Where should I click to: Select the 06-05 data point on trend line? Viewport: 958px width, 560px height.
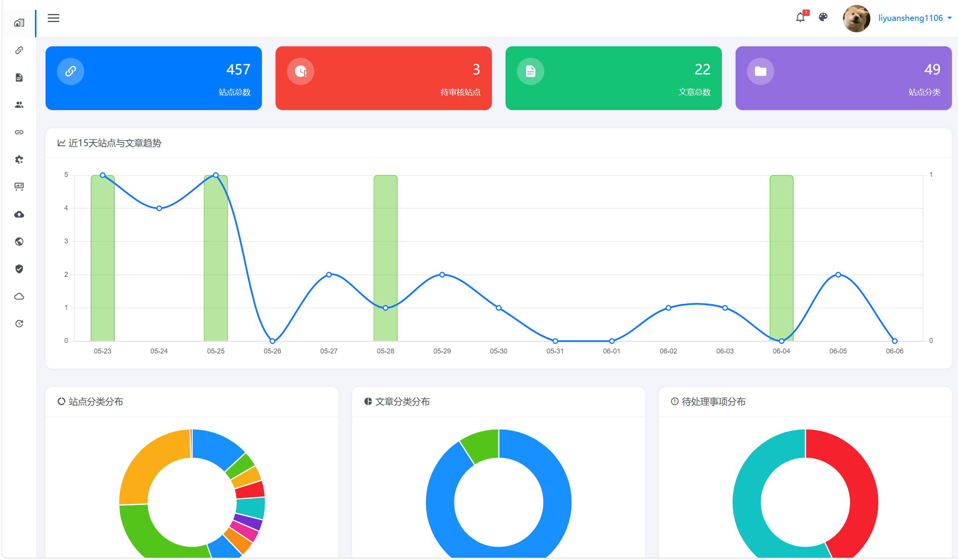pos(838,275)
